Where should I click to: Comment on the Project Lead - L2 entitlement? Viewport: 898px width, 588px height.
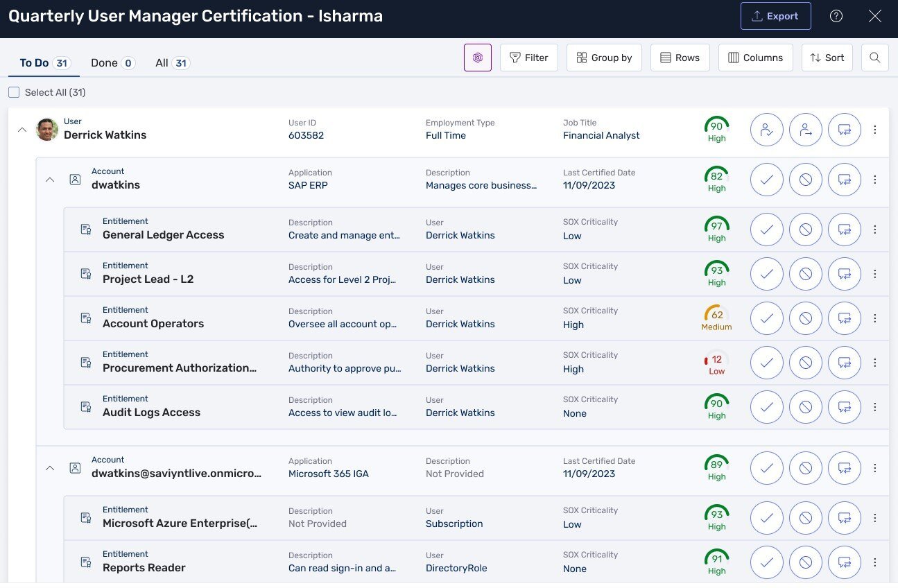pos(845,273)
